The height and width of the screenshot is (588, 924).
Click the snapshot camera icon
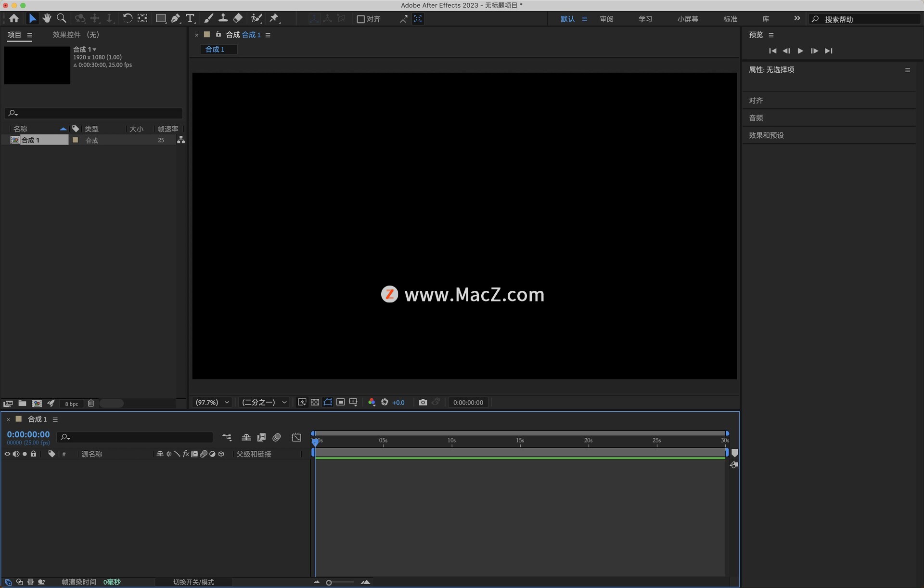pyautogui.click(x=423, y=402)
